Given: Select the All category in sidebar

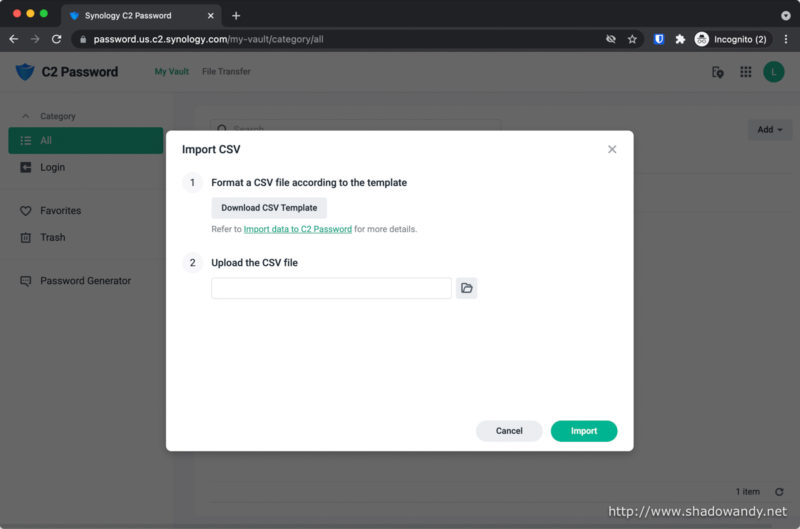Looking at the screenshot, I should (x=86, y=140).
